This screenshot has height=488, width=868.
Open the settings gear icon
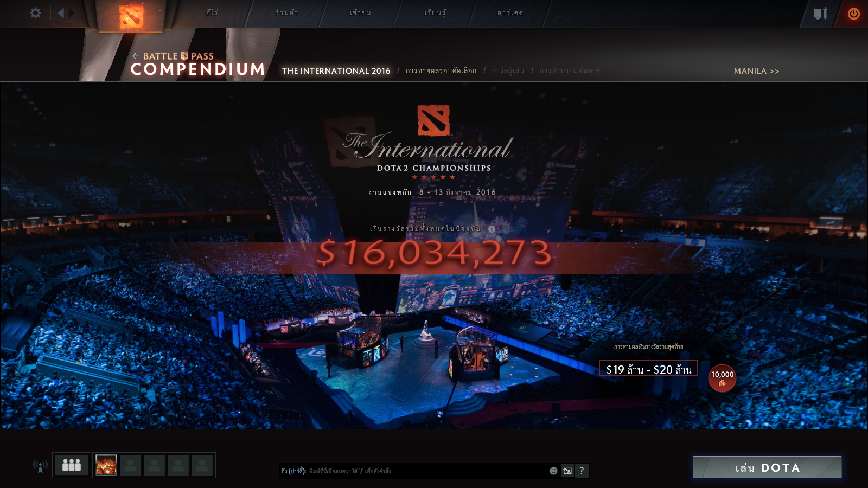35,13
